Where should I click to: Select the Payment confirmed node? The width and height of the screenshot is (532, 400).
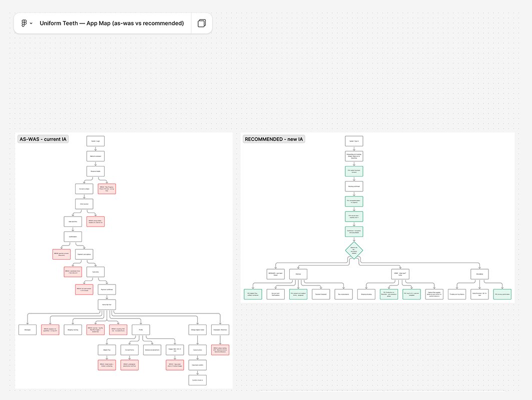[x=107, y=289]
